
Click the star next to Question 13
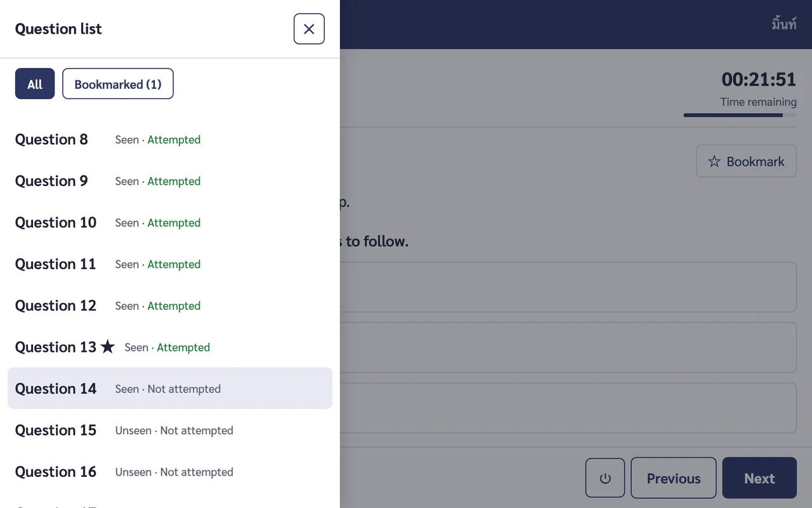click(108, 347)
